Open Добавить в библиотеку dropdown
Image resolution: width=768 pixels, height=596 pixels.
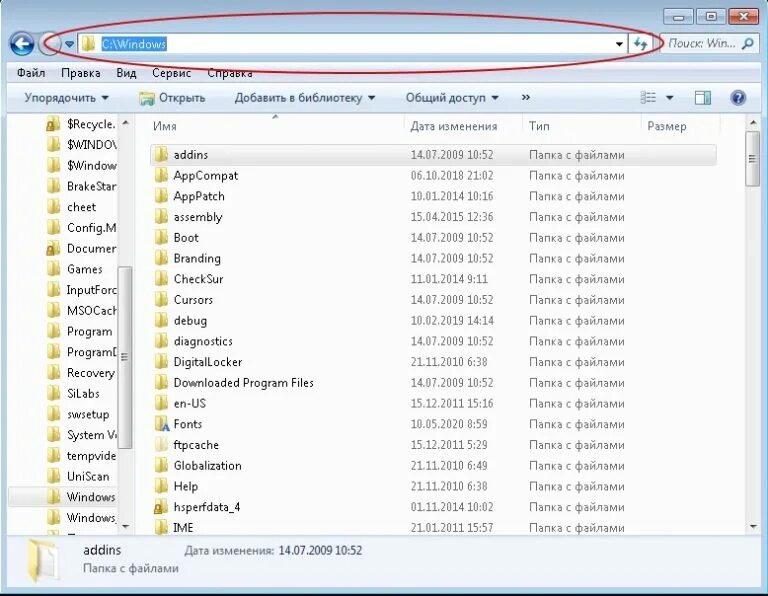point(305,98)
